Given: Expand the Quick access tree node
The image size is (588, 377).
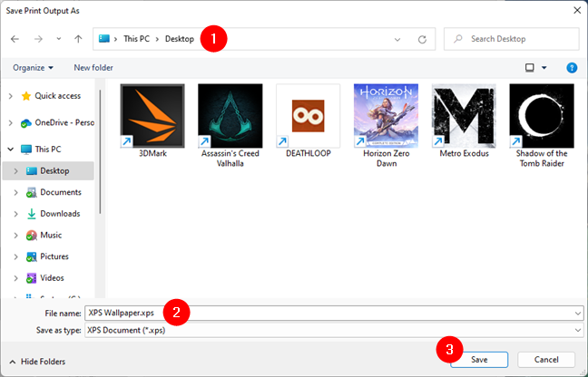Looking at the screenshot, I should [11, 96].
